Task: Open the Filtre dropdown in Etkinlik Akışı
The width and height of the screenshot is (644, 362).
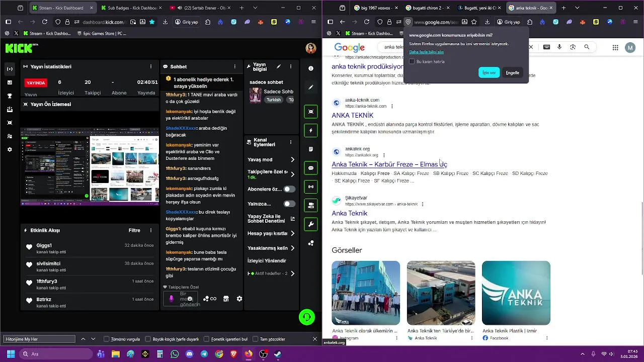Action: tap(134, 230)
